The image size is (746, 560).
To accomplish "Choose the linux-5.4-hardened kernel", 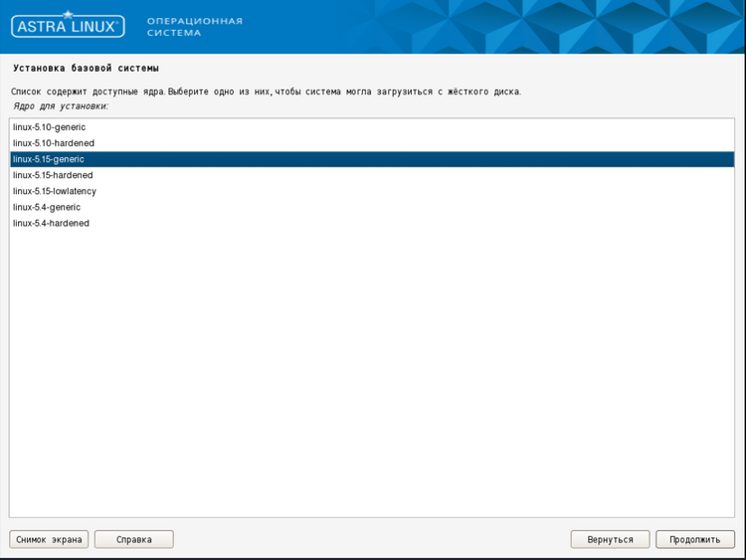I will pos(51,223).
